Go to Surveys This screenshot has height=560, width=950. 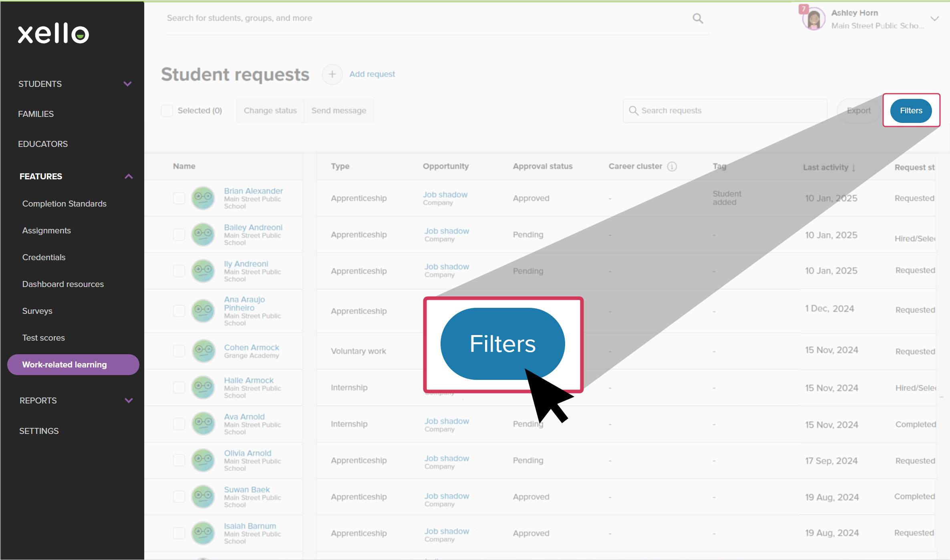coord(37,311)
